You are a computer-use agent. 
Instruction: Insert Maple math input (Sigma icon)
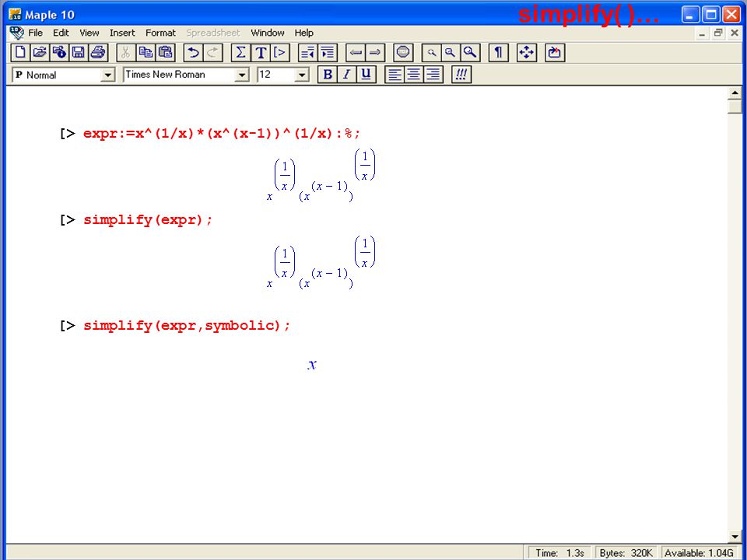point(240,52)
